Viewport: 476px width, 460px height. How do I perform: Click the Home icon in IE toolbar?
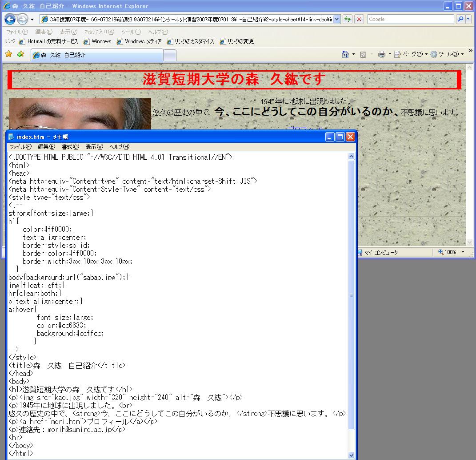(x=345, y=54)
